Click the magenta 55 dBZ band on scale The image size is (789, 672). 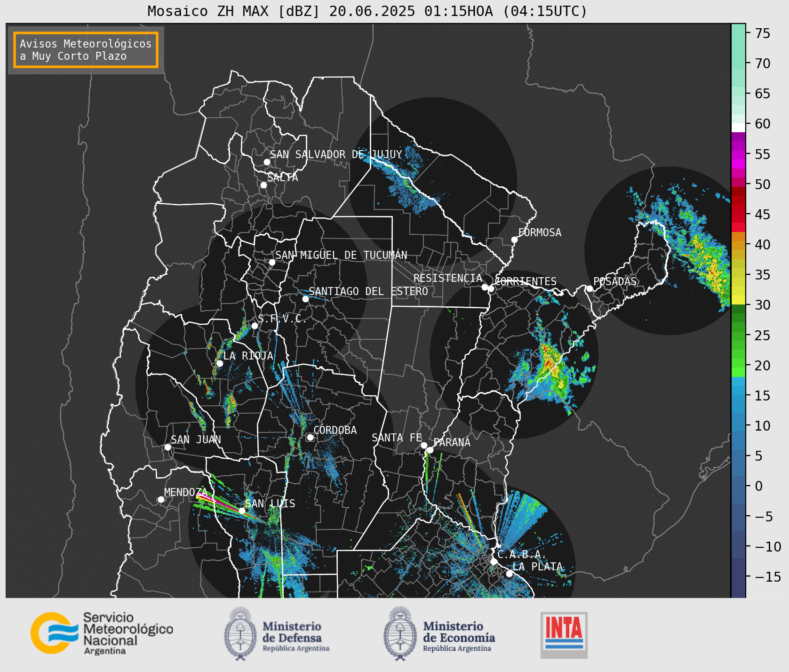pos(738,154)
